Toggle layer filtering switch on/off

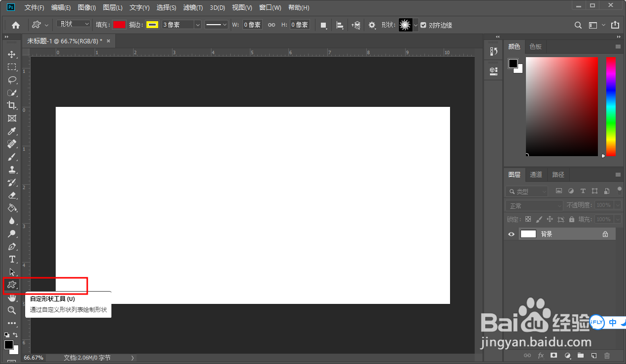(x=620, y=190)
